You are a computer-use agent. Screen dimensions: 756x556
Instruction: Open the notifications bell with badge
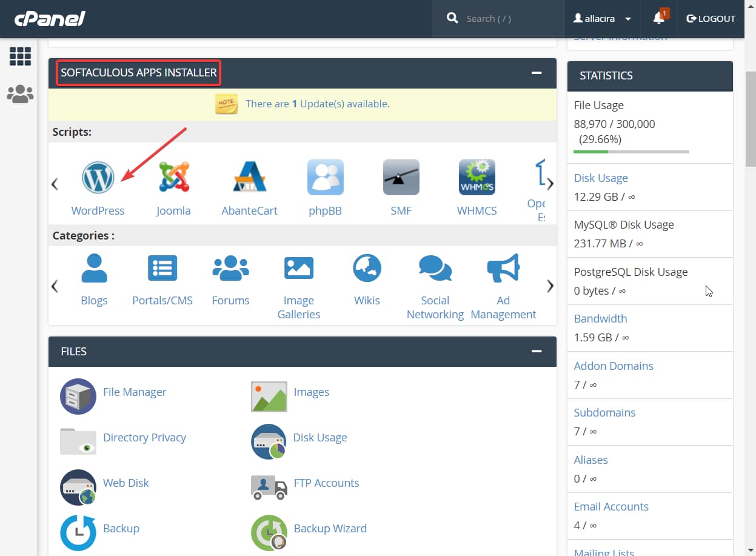[x=658, y=18]
